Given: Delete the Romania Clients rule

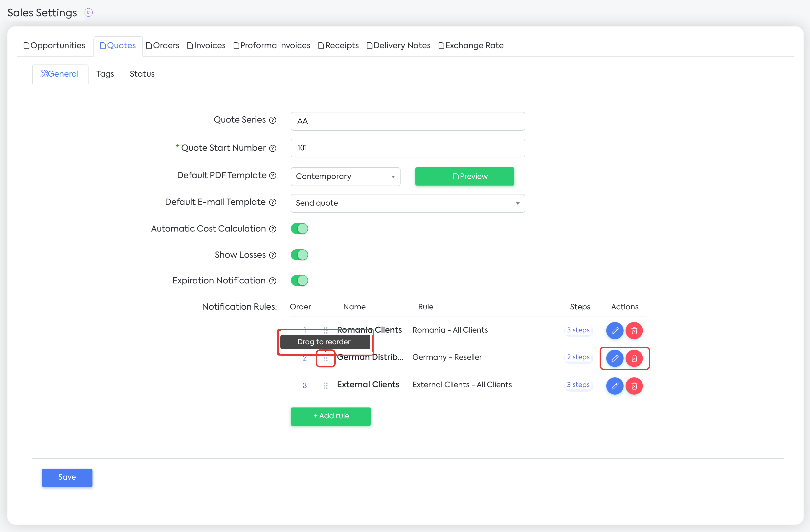Looking at the screenshot, I should (x=634, y=331).
